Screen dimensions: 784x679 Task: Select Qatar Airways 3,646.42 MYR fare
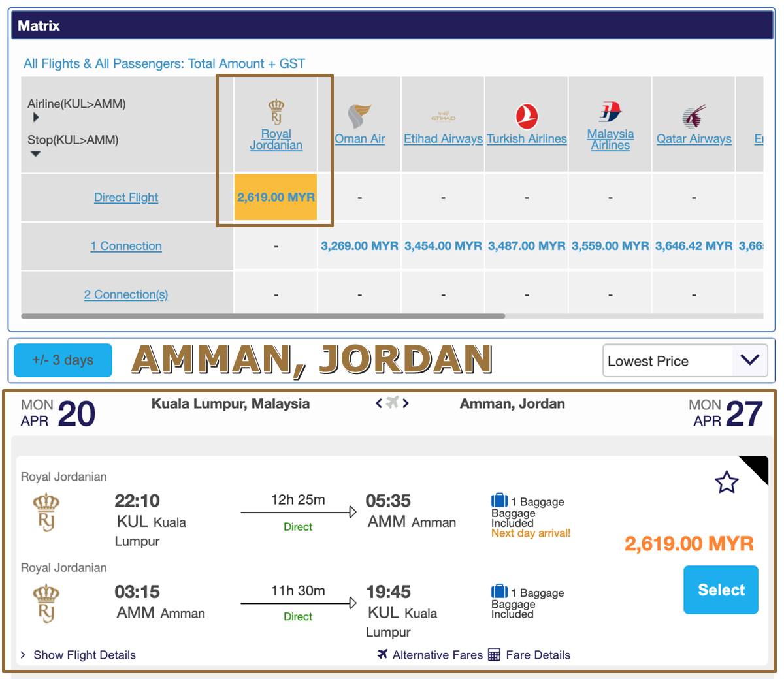click(x=694, y=246)
